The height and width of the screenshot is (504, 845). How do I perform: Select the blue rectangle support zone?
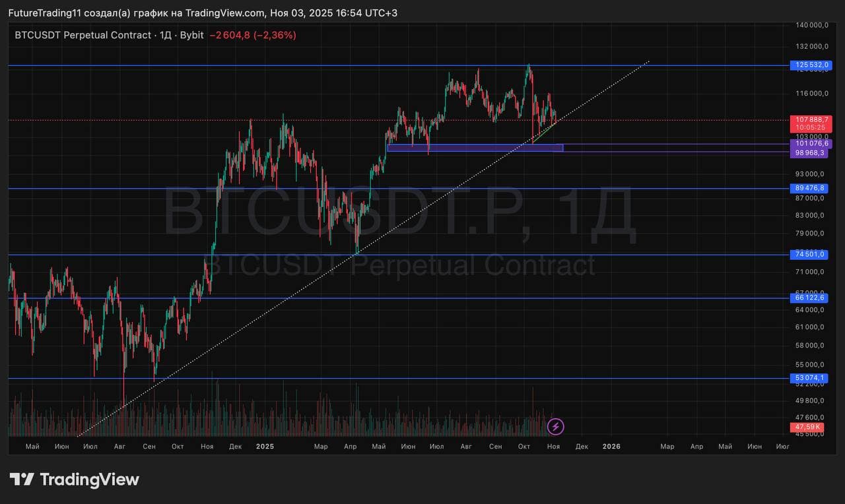475,148
